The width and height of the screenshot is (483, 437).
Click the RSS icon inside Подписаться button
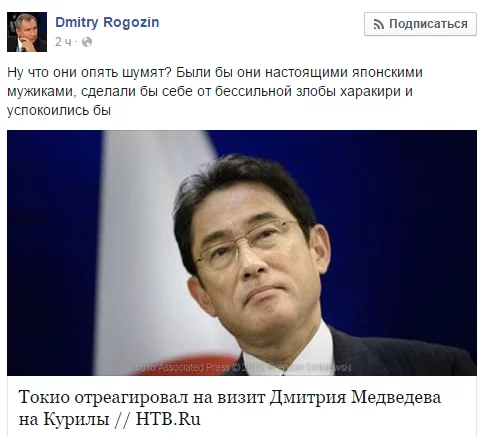pyautogui.click(x=378, y=24)
